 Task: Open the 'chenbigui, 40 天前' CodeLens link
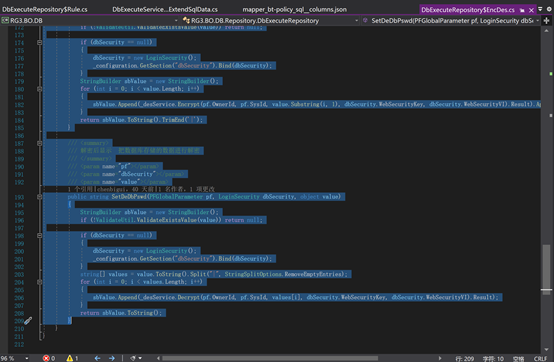pos(126,189)
